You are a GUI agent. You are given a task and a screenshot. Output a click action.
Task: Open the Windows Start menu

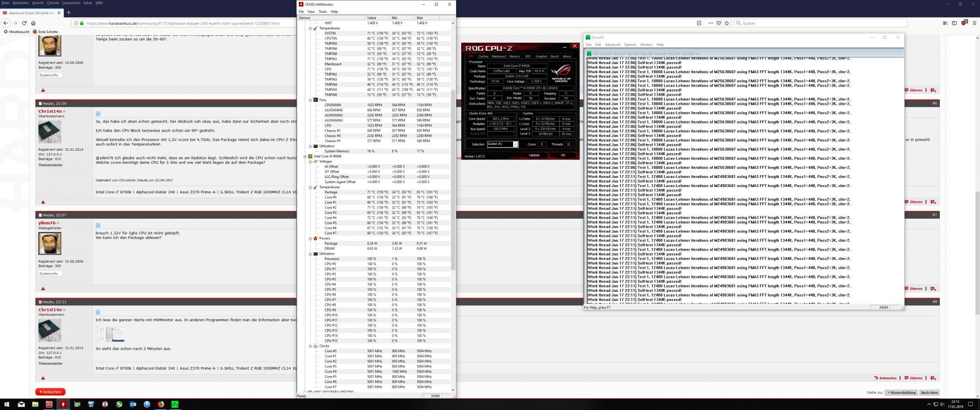[x=7, y=404]
